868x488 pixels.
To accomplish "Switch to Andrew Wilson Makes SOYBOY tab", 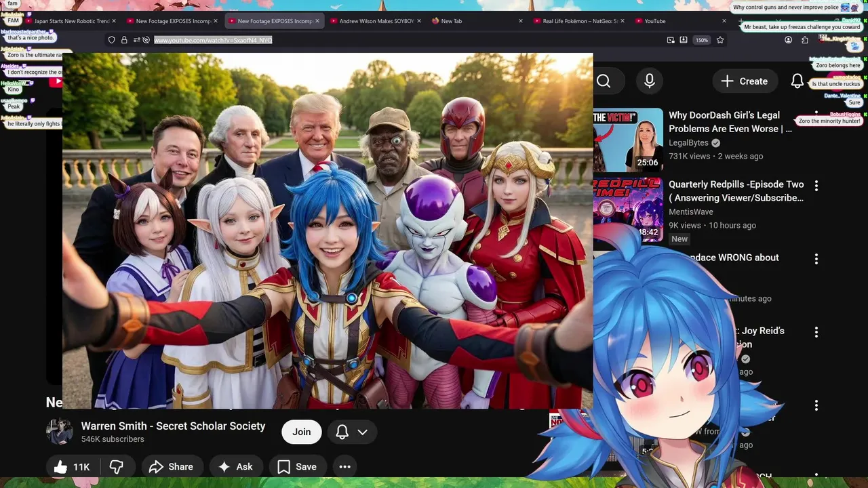I will point(376,21).
